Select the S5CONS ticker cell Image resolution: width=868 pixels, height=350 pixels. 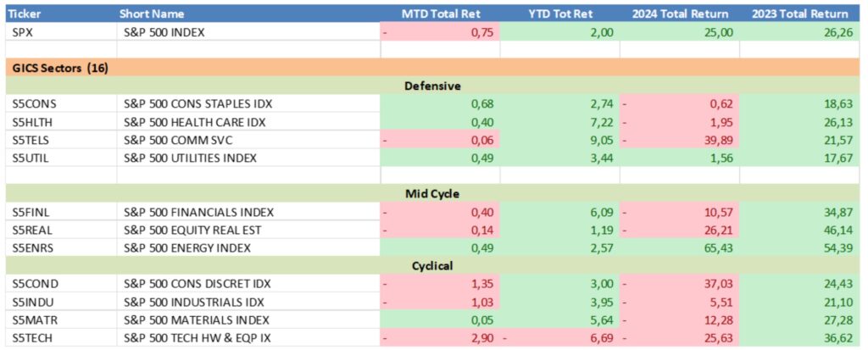(x=35, y=103)
